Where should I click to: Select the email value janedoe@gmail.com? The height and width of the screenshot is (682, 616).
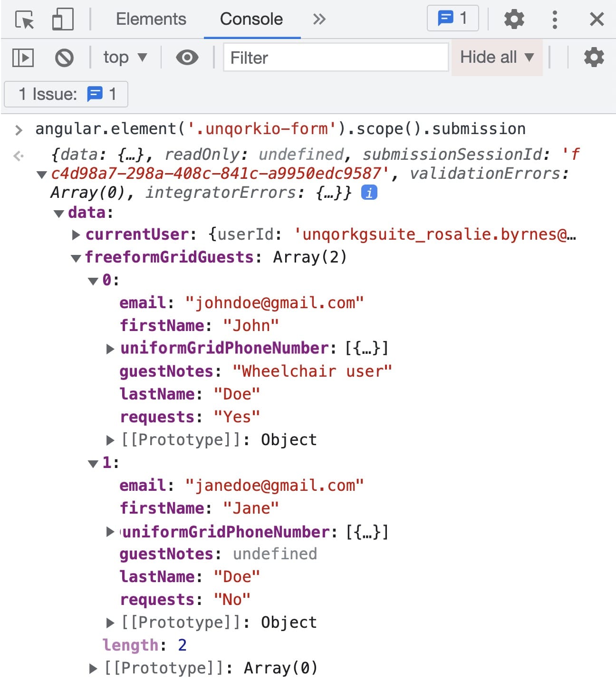pyautogui.click(x=275, y=486)
